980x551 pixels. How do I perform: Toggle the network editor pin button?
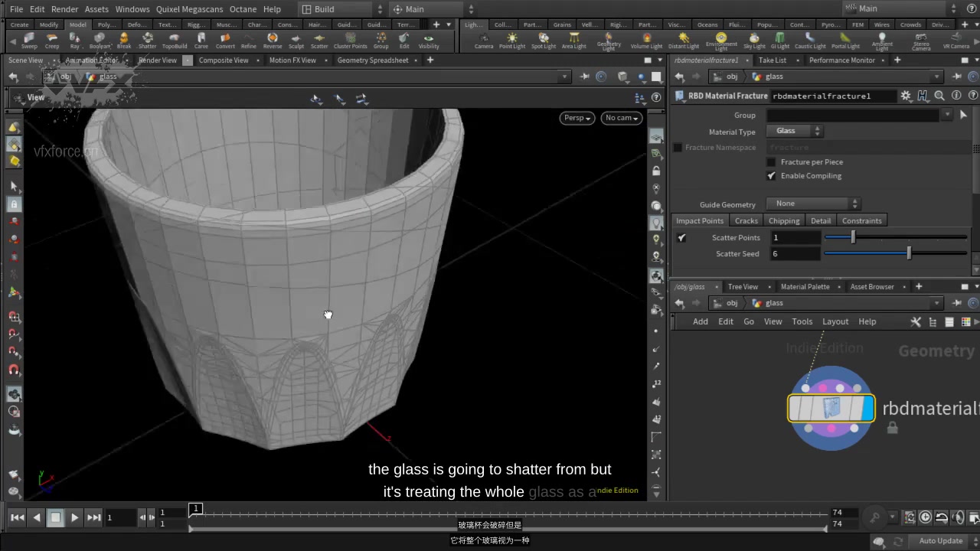click(x=958, y=303)
